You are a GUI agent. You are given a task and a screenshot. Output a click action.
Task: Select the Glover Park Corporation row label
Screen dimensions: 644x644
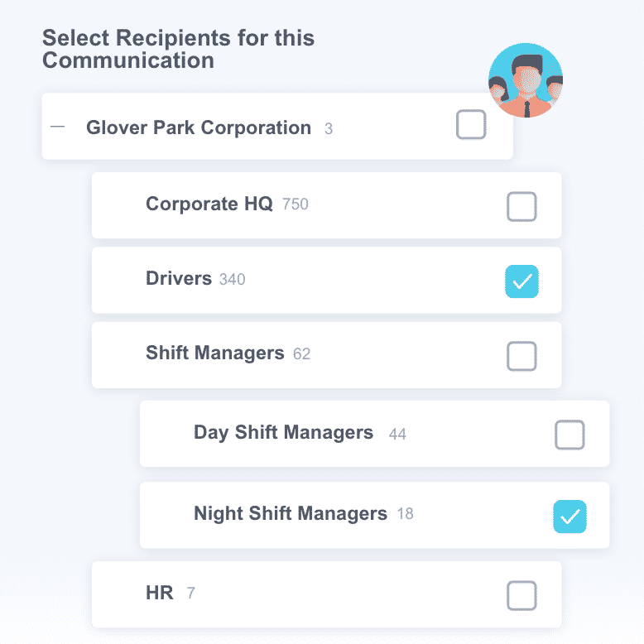pos(199,127)
